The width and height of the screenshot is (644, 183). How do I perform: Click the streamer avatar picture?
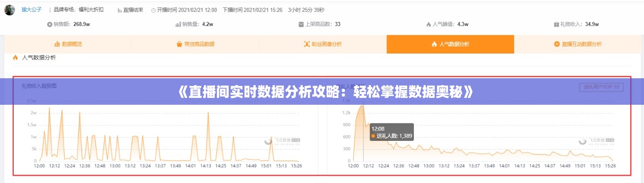[10, 10]
